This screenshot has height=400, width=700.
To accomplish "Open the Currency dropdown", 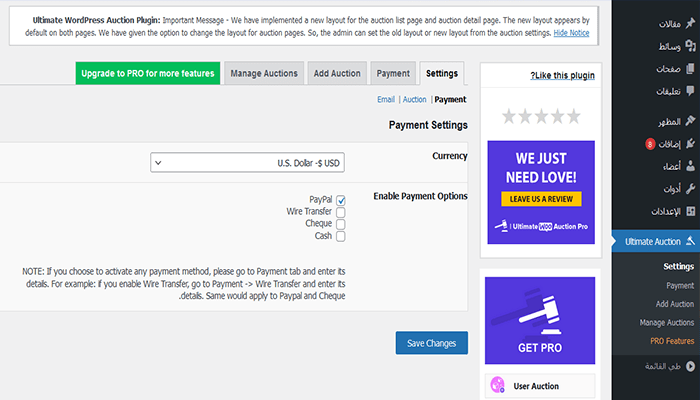I will coord(253,163).
